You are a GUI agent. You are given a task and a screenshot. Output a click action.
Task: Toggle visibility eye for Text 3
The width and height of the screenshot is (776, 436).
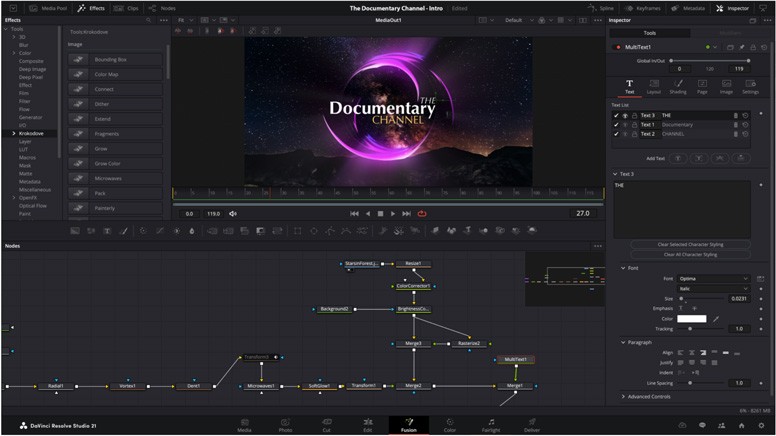point(625,115)
